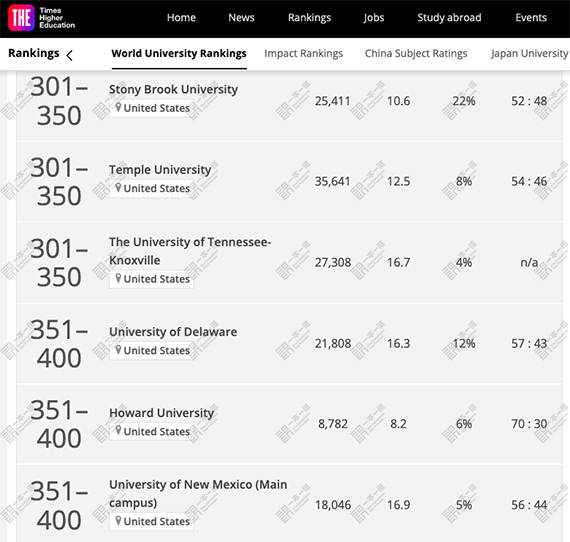Switch to the Impact Rankings tab
The width and height of the screenshot is (570, 542).
click(x=304, y=53)
